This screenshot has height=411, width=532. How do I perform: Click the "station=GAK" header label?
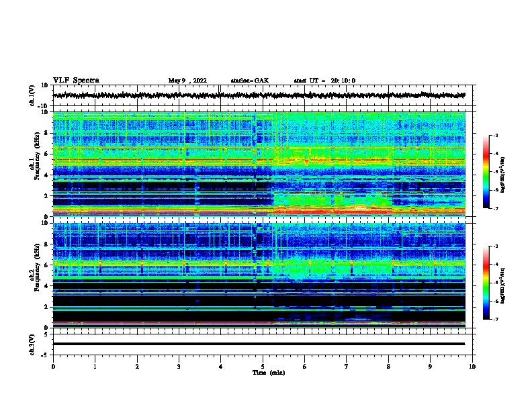point(250,81)
